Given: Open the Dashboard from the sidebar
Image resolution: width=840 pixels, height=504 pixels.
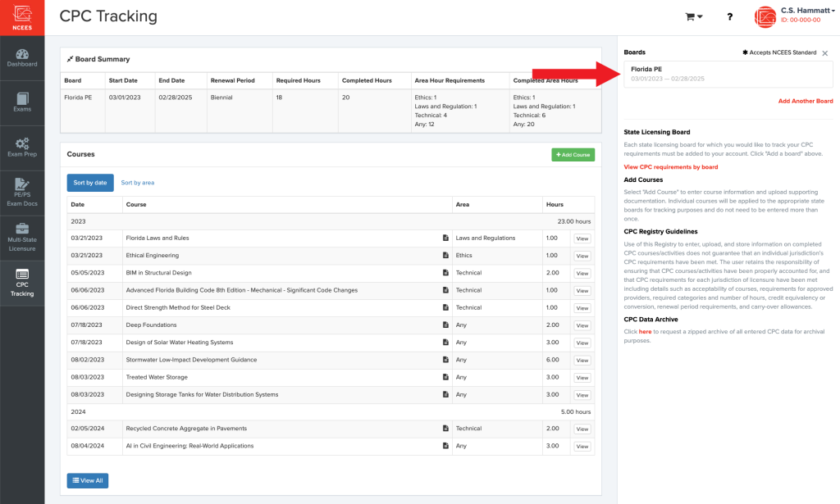Looking at the screenshot, I should (21, 59).
